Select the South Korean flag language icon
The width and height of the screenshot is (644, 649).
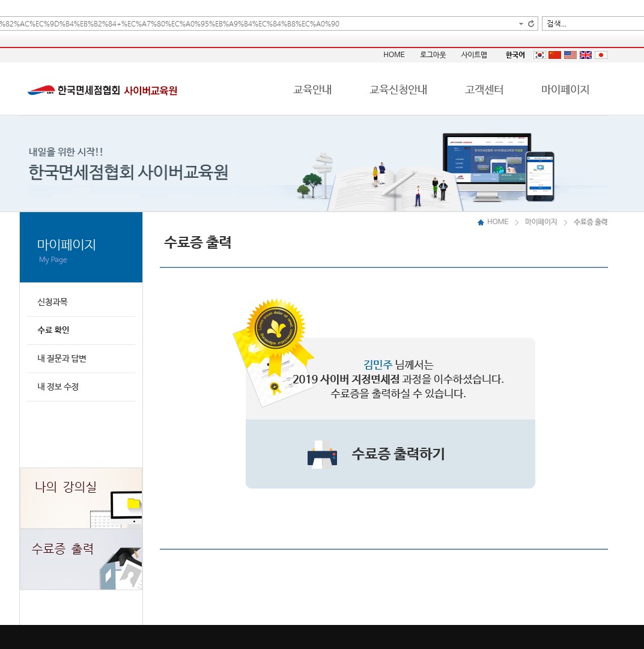tap(539, 55)
